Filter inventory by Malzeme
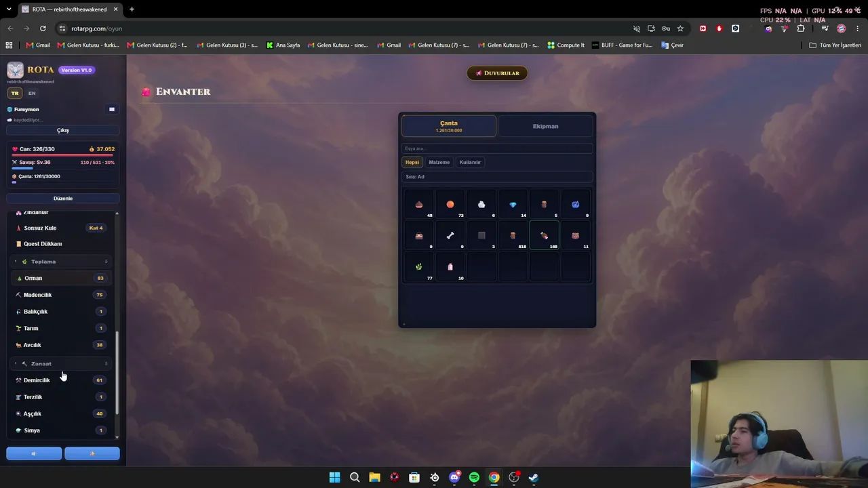868x488 pixels. click(x=439, y=162)
